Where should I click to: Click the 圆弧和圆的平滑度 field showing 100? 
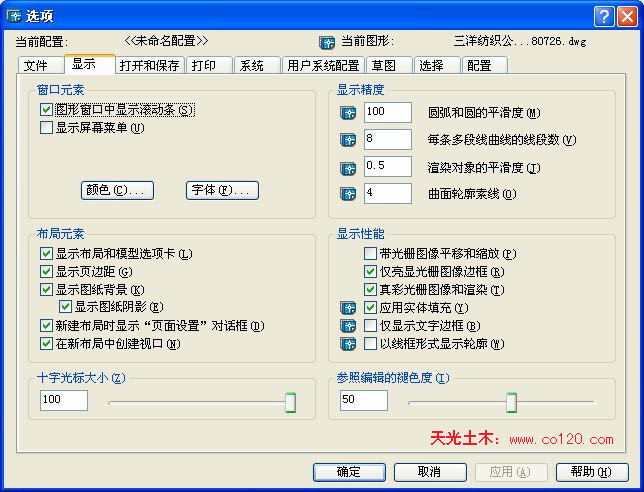[388, 113]
